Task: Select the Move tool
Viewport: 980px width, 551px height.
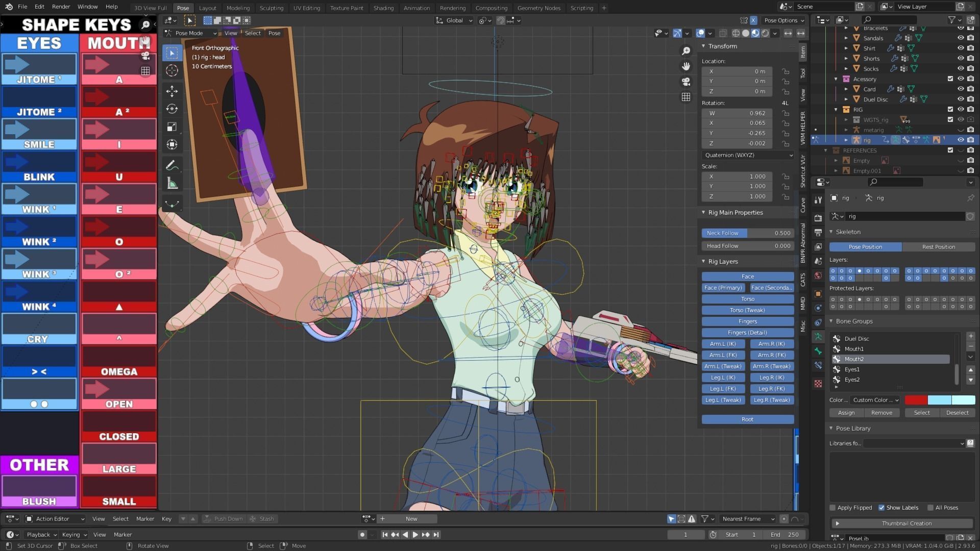Action: point(172,91)
